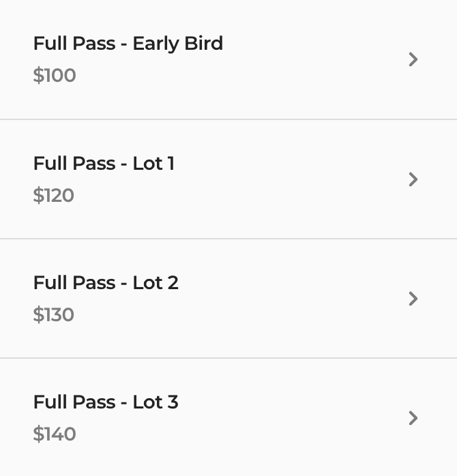Click the text "Lot 2" in third row
The width and height of the screenshot is (457, 476).
click(x=156, y=282)
